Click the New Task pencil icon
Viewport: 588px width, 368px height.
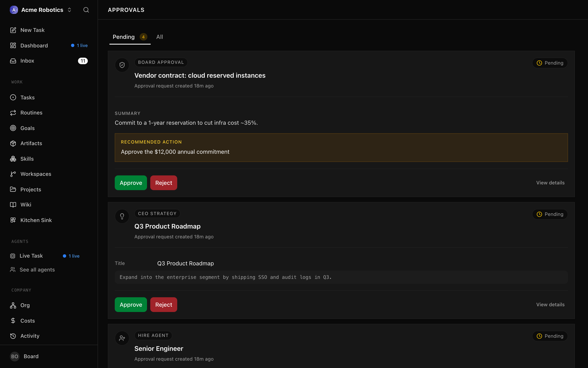13,30
